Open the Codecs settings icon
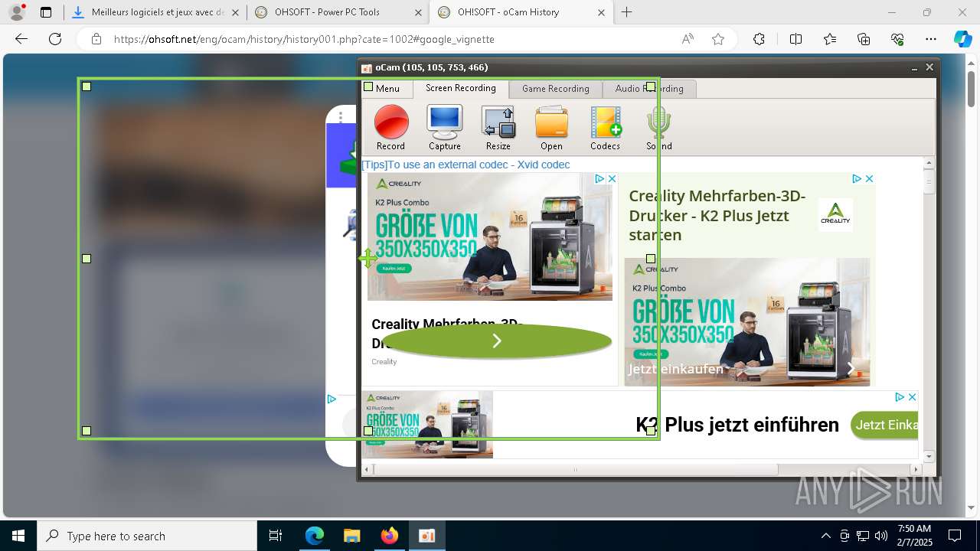This screenshot has width=980, height=551. pyautogui.click(x=605, y=128)
